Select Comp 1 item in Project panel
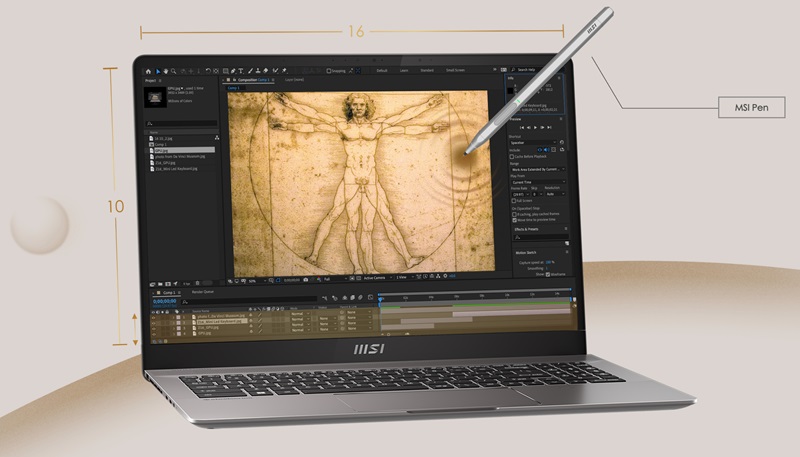Screen dimensions: 800x457 [x=161, y=144]
